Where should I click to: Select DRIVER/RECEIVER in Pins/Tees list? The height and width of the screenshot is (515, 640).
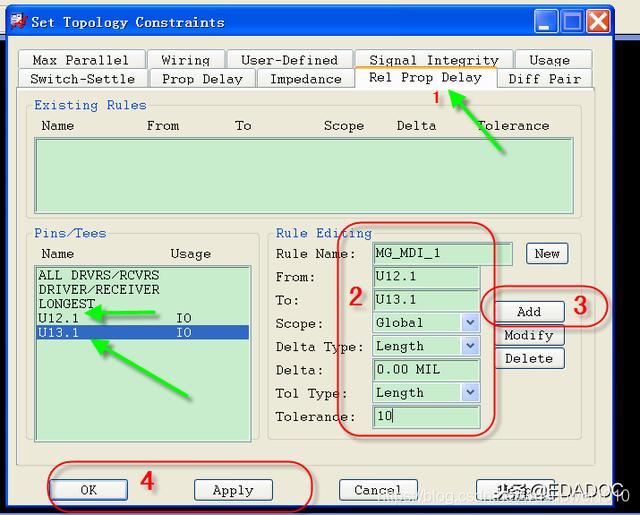point(143,290)
